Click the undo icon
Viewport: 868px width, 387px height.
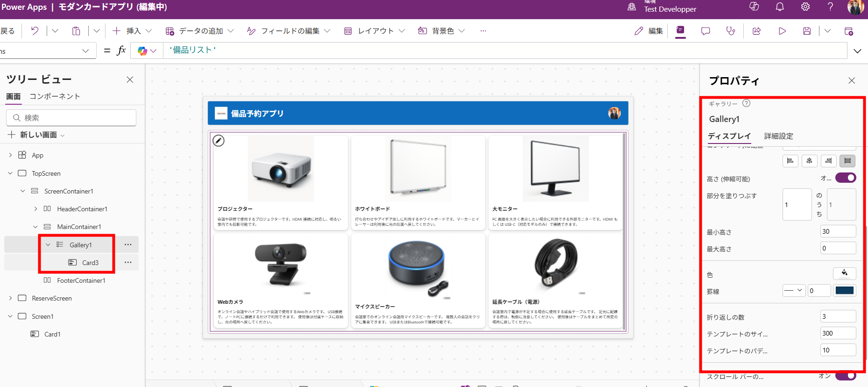(35, 31)
